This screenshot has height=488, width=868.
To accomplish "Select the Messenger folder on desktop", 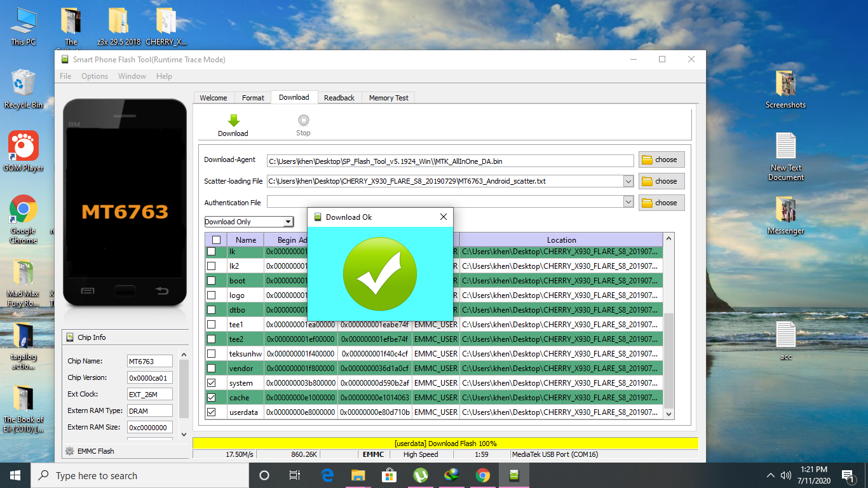I will point(785,216).
